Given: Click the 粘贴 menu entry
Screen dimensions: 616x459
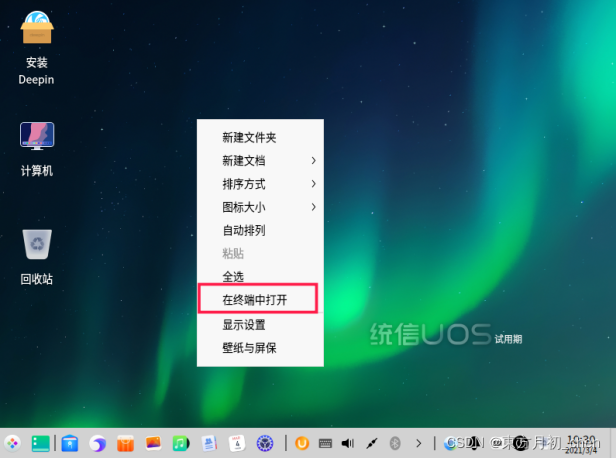Looking at the screenshot, I should click(x=260, y=253).
